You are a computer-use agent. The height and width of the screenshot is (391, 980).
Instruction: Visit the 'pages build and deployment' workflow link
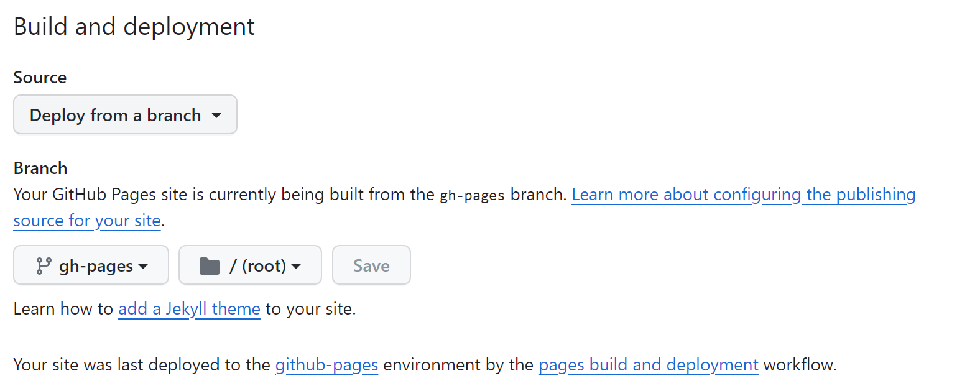point(648,365)
